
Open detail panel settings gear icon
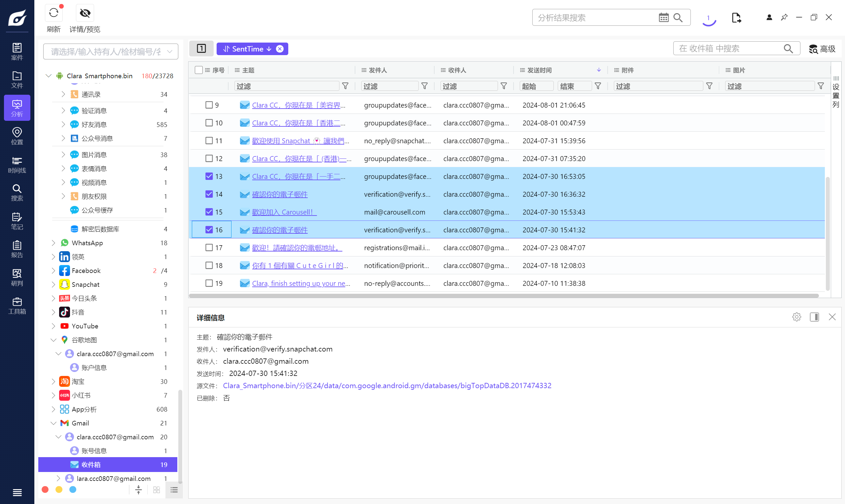coord(796,317)
